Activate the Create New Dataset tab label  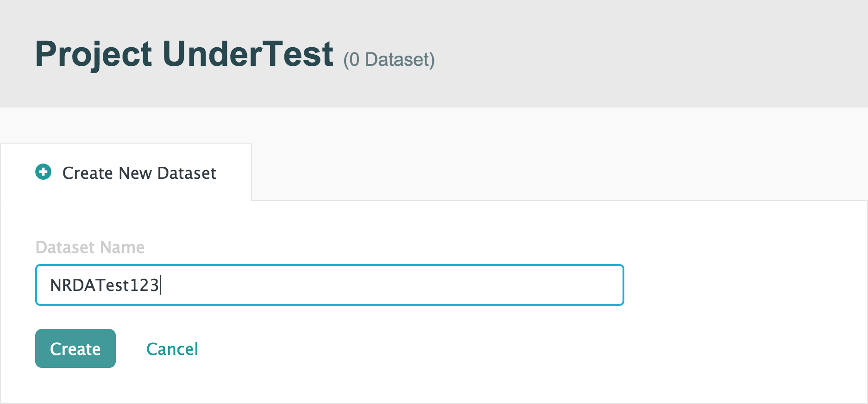click(x=138, y=173)
